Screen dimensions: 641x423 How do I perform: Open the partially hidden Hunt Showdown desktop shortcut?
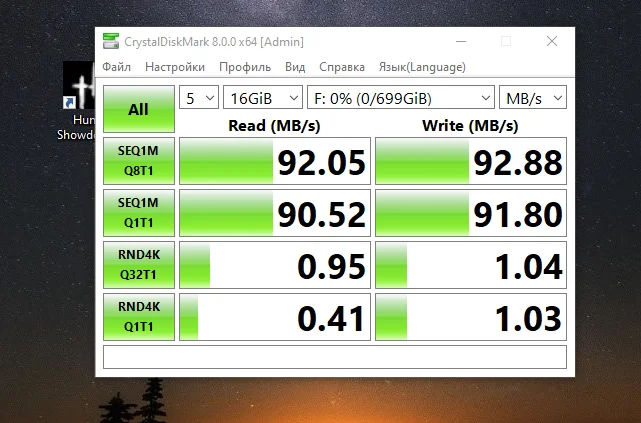click(77, 101)
